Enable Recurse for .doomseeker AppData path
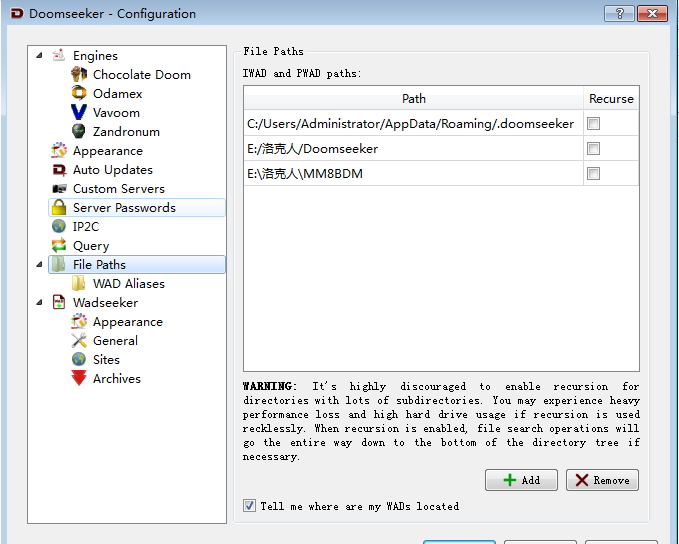 point(593,123)
